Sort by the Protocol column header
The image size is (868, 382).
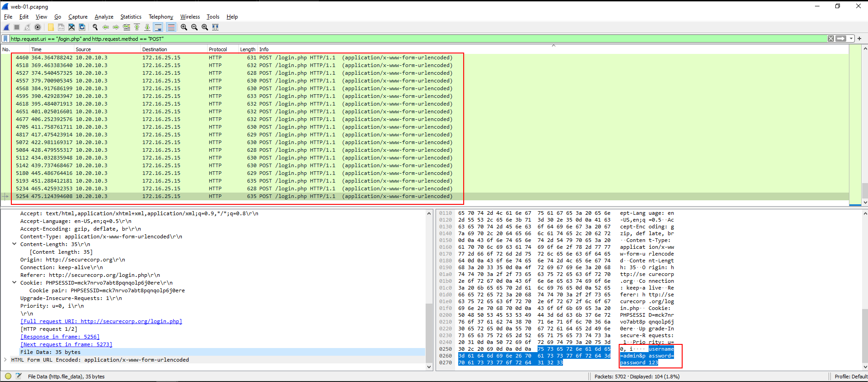point(223,49)
